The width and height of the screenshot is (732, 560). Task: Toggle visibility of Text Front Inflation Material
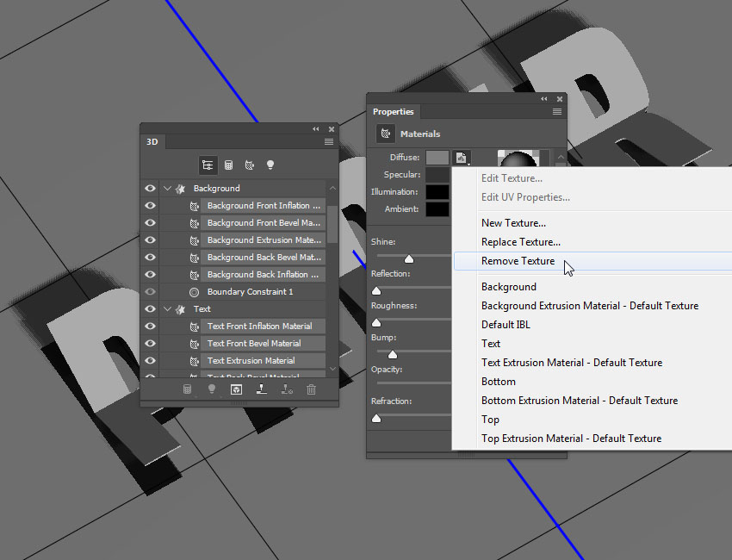click(150, 326)
